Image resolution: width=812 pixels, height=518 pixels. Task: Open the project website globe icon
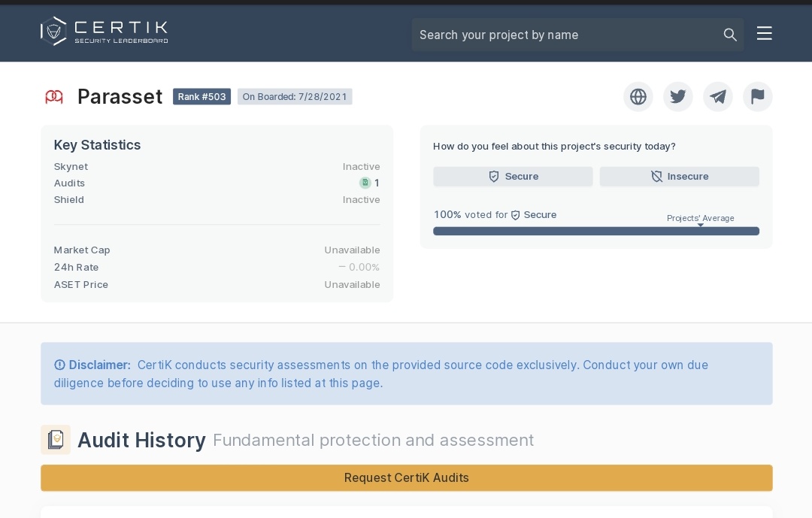(638, 96)
